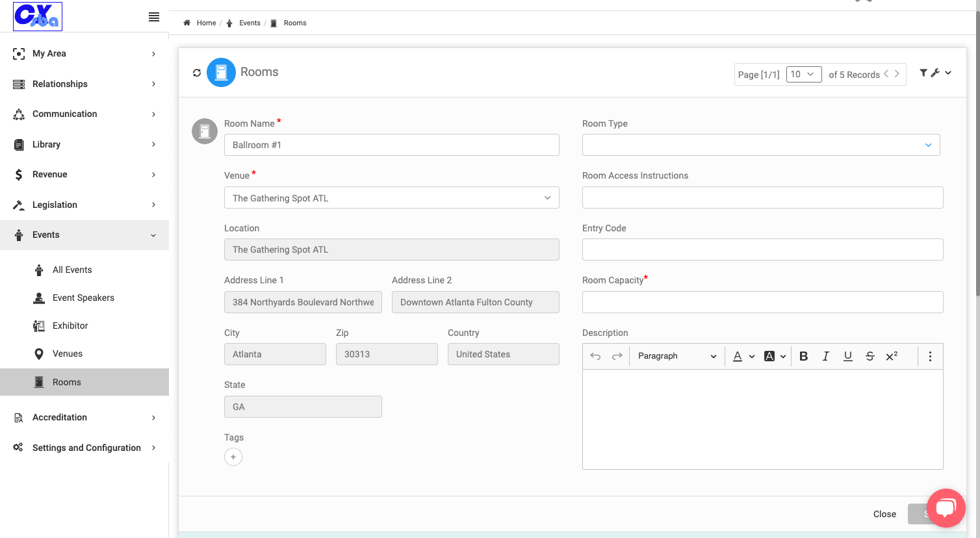Image resolution: width=980 pixels, height=538 pixels.
Task: Click the redo button in Description editor
Action: [617, 356]
